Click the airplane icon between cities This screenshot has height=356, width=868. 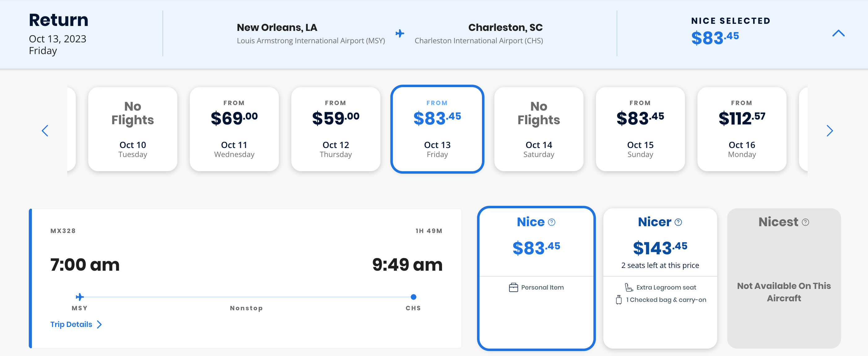[400, 33]
